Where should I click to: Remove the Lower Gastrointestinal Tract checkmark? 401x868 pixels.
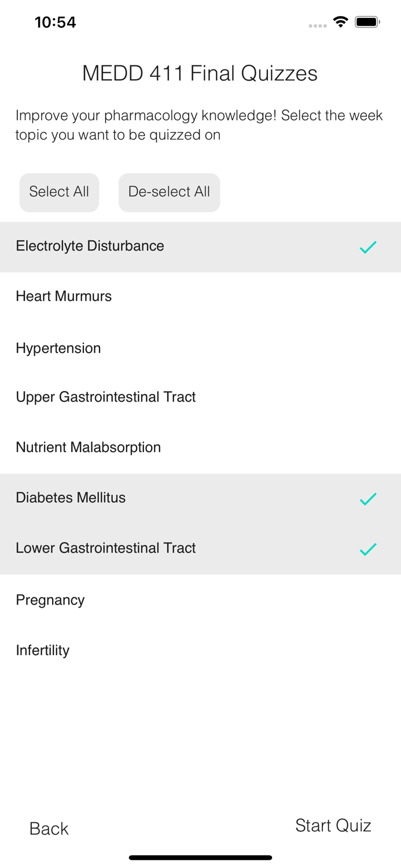tap(368, 549)
